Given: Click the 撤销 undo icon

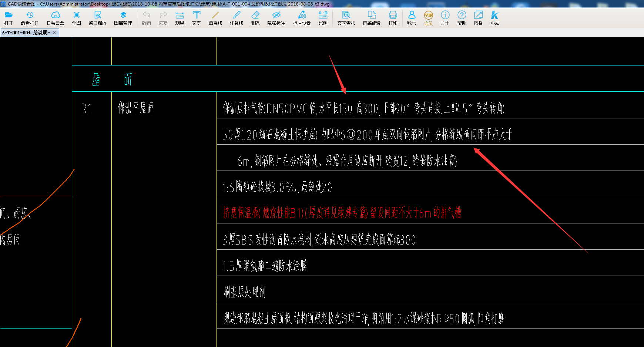Looking at the screenshot, I should [x=147, y=18].
